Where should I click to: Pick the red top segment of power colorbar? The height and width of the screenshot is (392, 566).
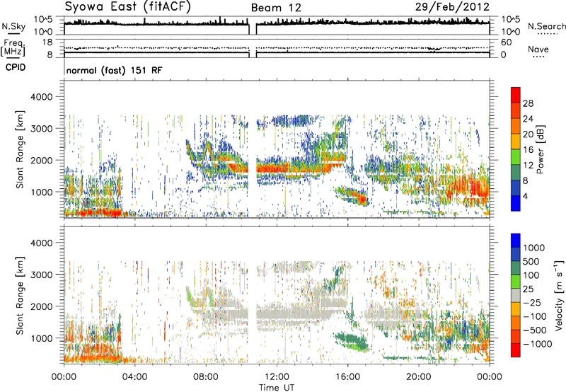coord(516,95)
